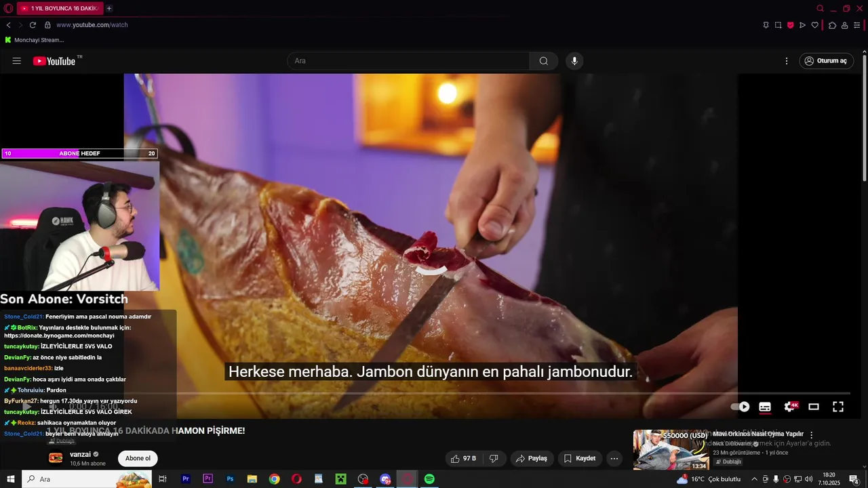The height and width of the screenshot is (488, 868).
Task: Open the YouTube hamburger guide menu
Action: [17, 61]
